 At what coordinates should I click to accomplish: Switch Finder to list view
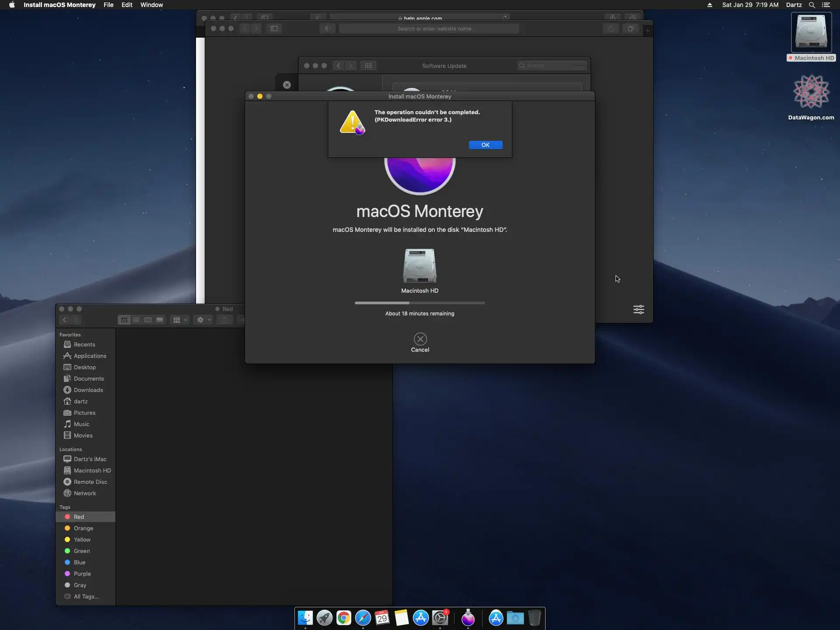(136, 320)
